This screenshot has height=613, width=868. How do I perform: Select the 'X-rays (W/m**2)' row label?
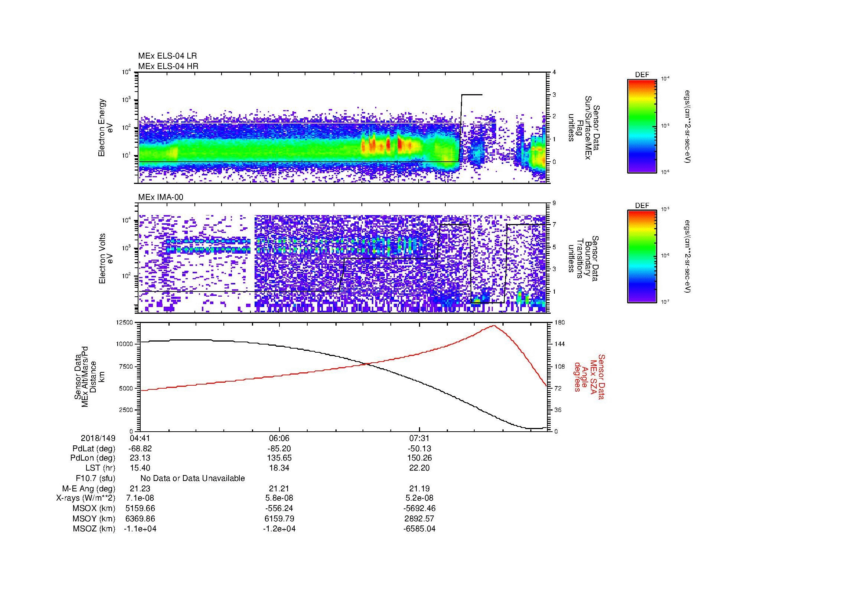[86, 498]
